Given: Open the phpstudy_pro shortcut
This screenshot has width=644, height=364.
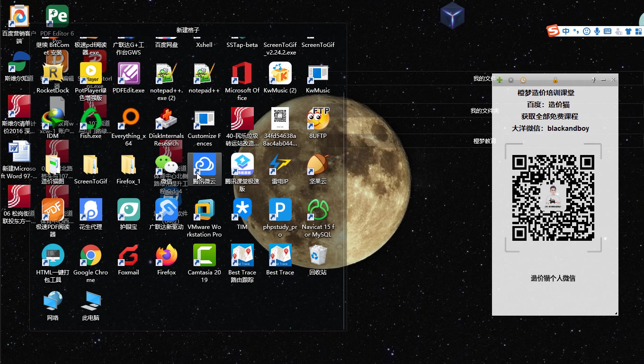Looking at the screenshot, I should (280, 218).
